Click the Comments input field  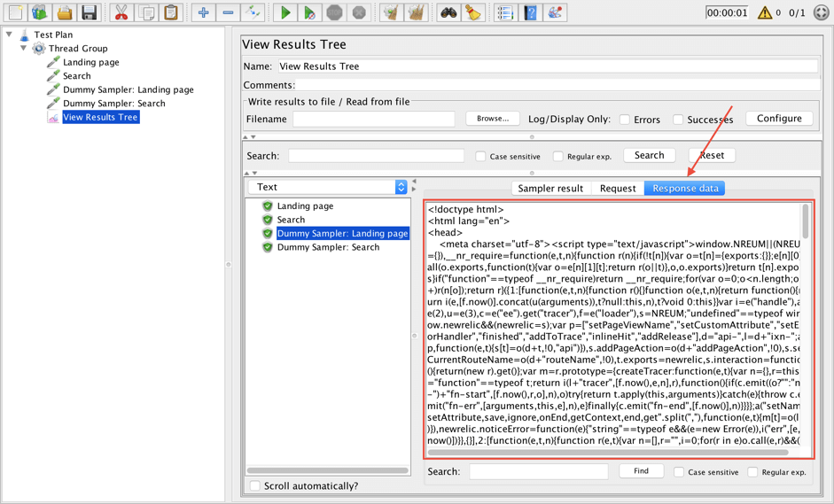click(x=558, y=85)
